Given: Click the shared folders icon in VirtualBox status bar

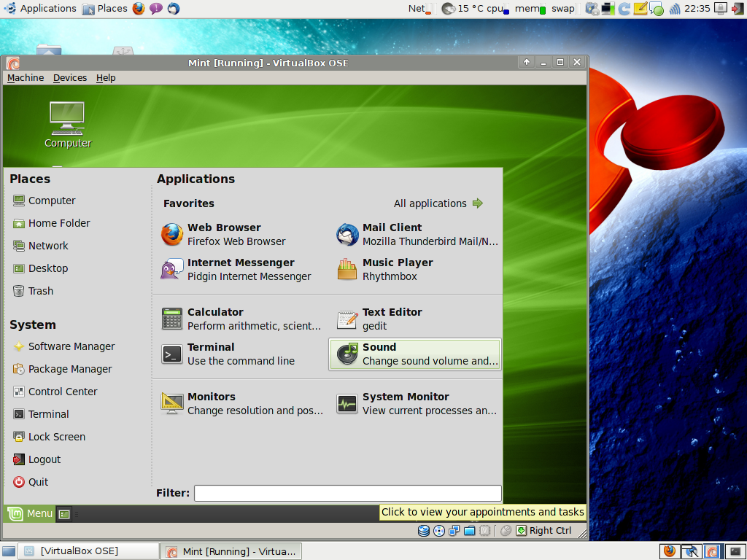Looking at the screenshot, I should pos(471,530).
